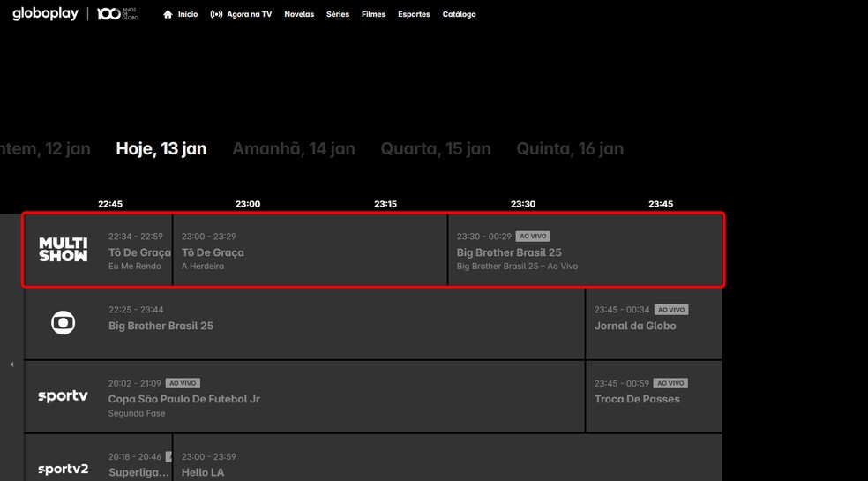Click the live broadcast icon beside Agora na TV

[x=216, y=14]
